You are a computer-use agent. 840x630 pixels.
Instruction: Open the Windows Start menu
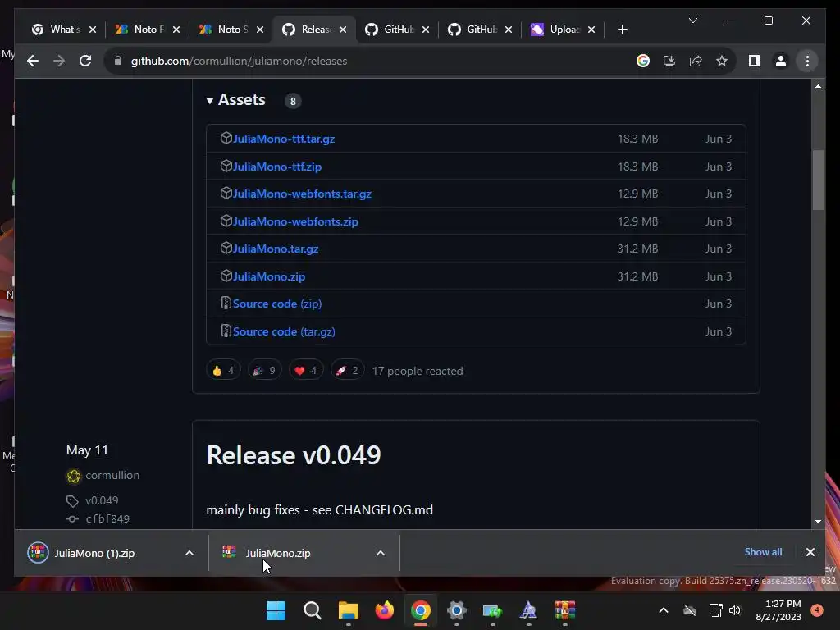[276, 610]
